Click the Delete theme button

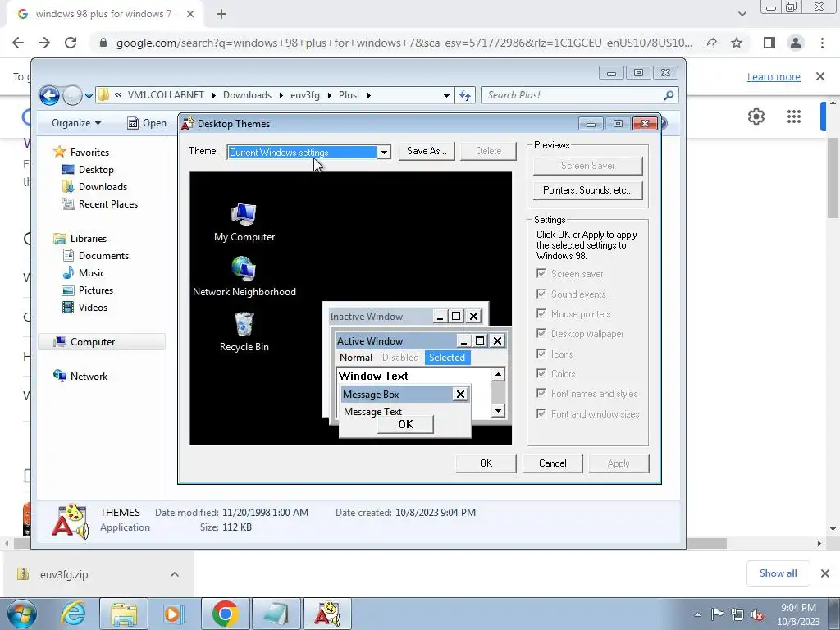[488, 151]
